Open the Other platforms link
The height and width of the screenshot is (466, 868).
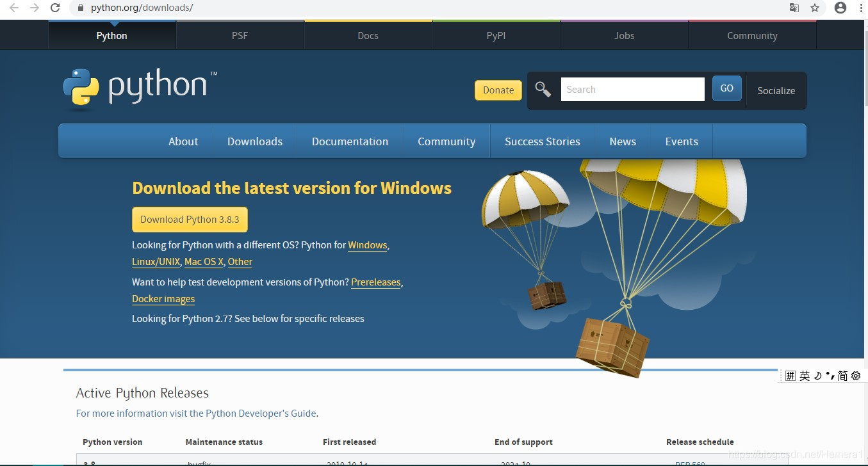point(240,262)
